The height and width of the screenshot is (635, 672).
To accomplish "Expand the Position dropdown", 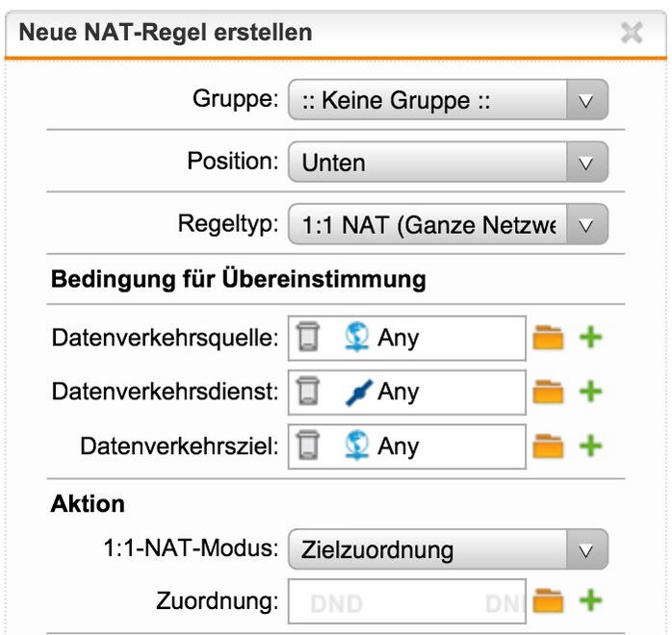I will point(448,162).
